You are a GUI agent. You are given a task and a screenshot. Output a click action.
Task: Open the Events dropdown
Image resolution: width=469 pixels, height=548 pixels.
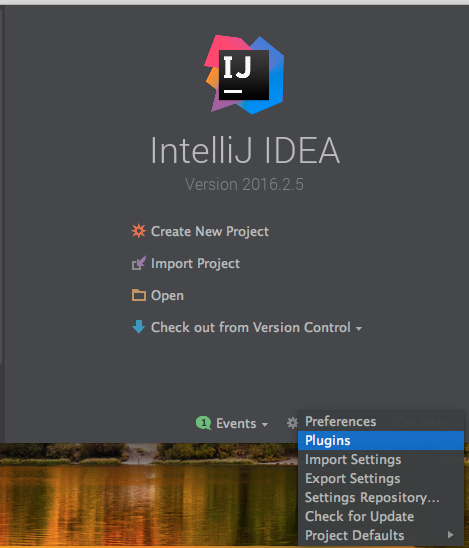coord(236,424)
